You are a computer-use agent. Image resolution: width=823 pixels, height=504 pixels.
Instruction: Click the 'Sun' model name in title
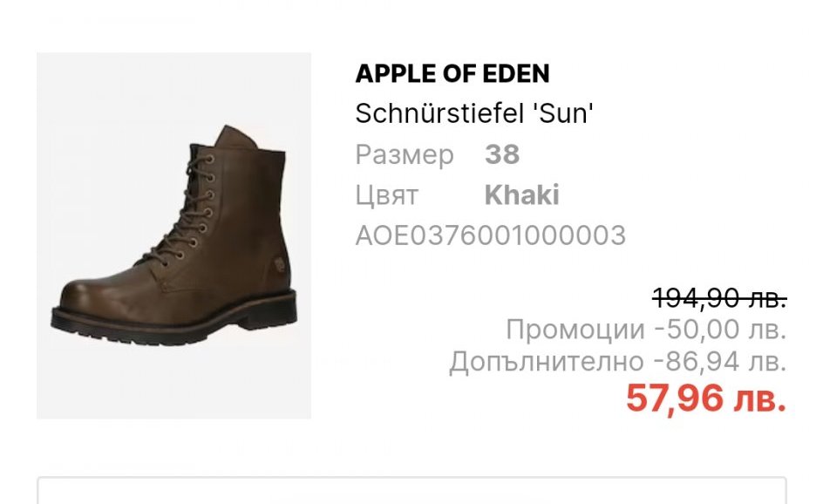point(563,112)
